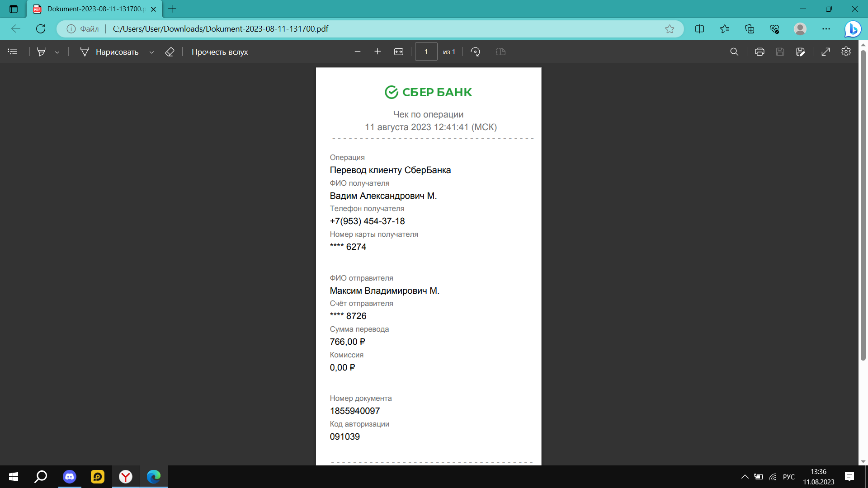Open a new browser tab
This screenshot has width=868, height=488.
[x=172, y=9]
